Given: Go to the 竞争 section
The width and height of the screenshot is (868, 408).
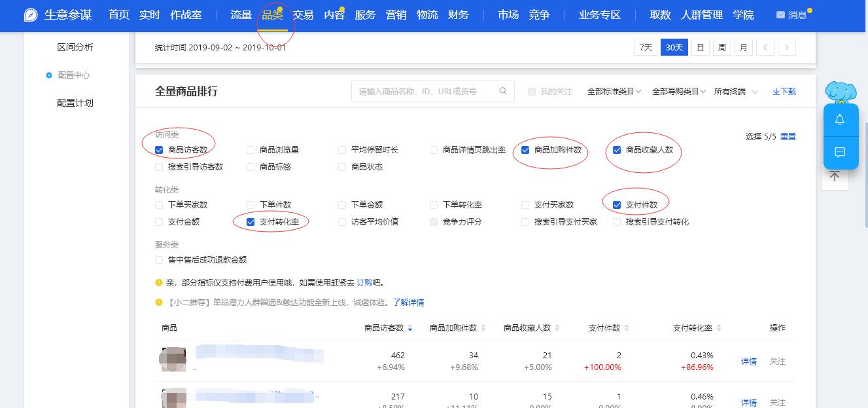Looking at the screenshot, I should click(x=540, y=15).
